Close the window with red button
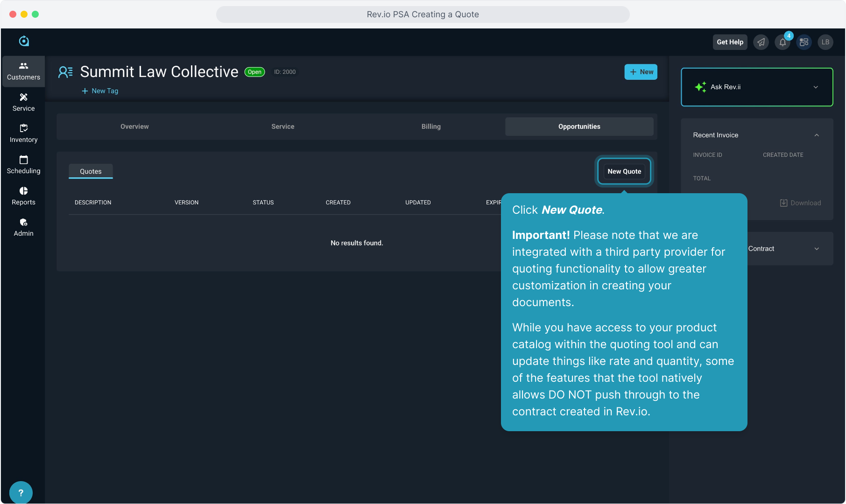The image size is (846, 504). click(13, 14)
